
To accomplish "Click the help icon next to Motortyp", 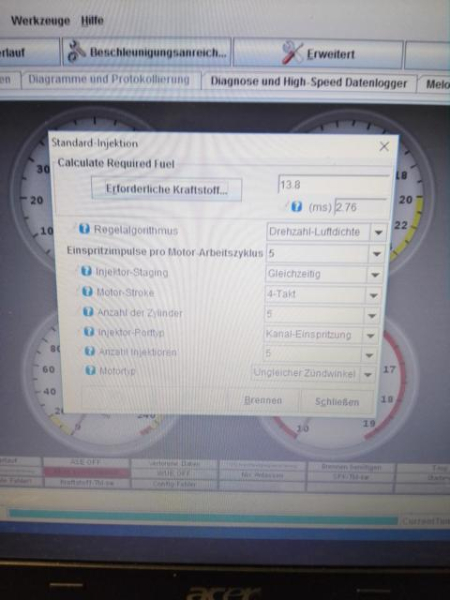I will coord(90,370).
